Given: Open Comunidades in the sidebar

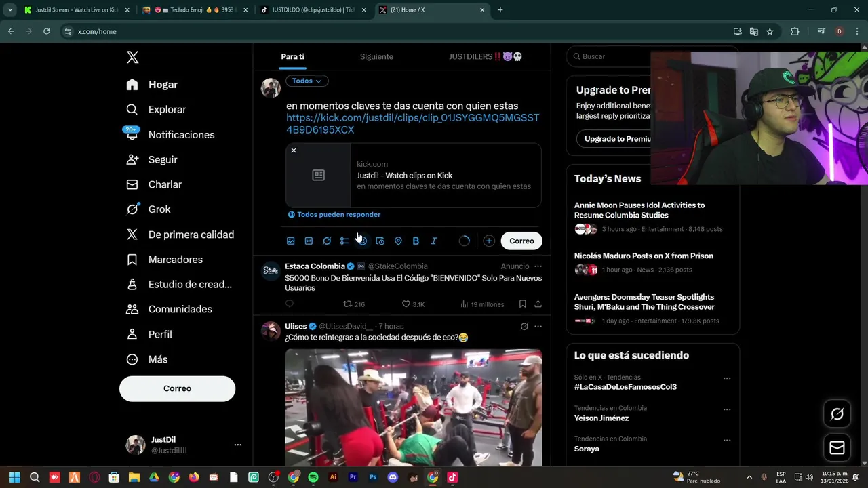Looking at the screenshot, I should click(x=170, y=309).
